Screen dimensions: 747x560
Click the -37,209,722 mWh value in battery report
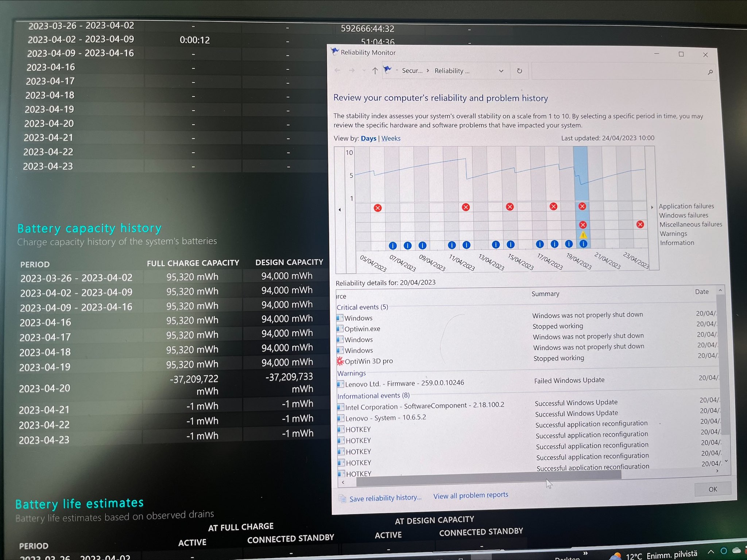(194, 385)
